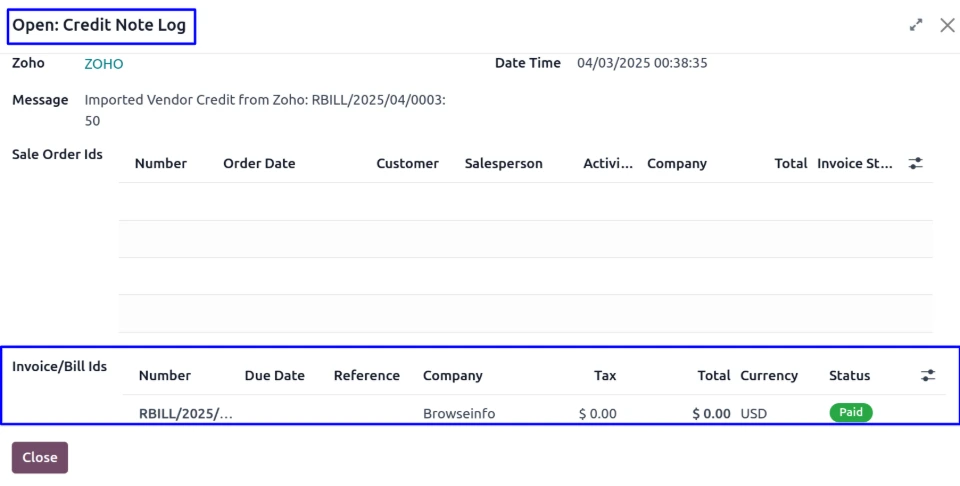The width and height of the screenshot is (960, 486).
Task: Click the green Paid status badge
Action: click(x=851, y=412)
